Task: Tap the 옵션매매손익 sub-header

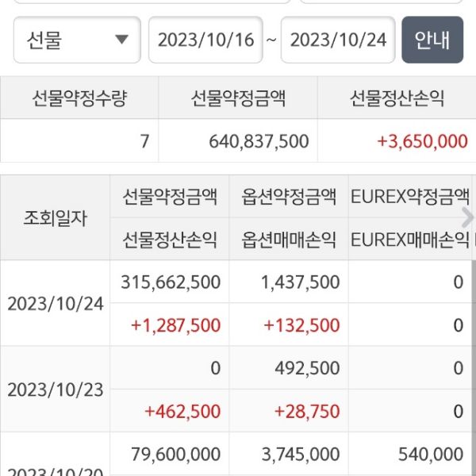Action: pyautogui.click(x=289, y=239)
